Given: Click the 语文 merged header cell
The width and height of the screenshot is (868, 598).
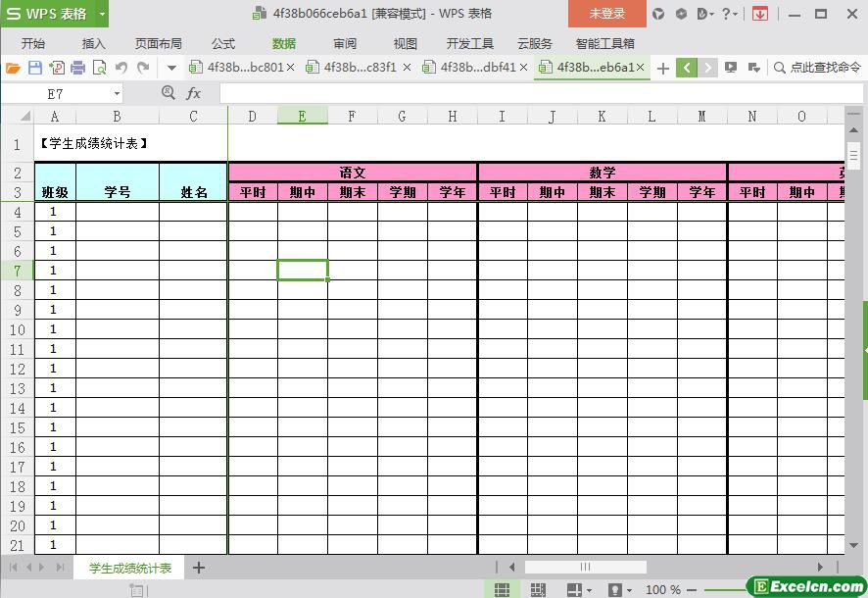Looking at the screenshot, I should coord(353,173).
